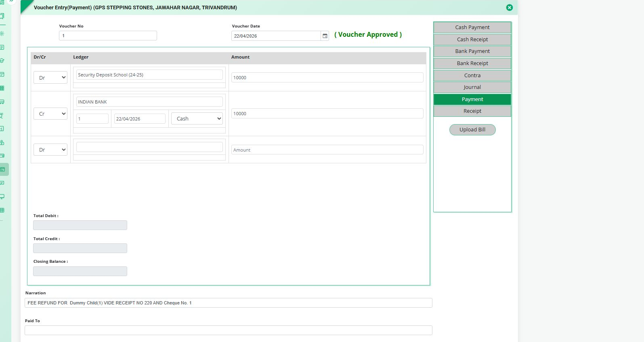Click amount field of INDIAN BANK row

click(x=327, y=114)
